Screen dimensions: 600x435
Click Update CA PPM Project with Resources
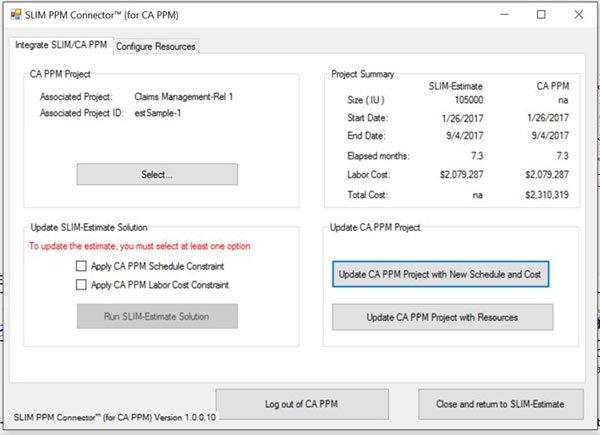442,317
